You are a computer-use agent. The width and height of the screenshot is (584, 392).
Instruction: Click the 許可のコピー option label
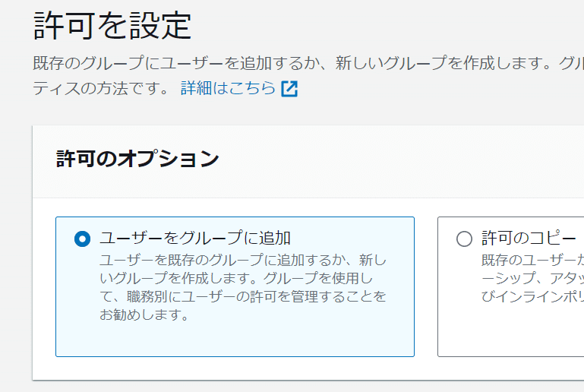(529, 238)
